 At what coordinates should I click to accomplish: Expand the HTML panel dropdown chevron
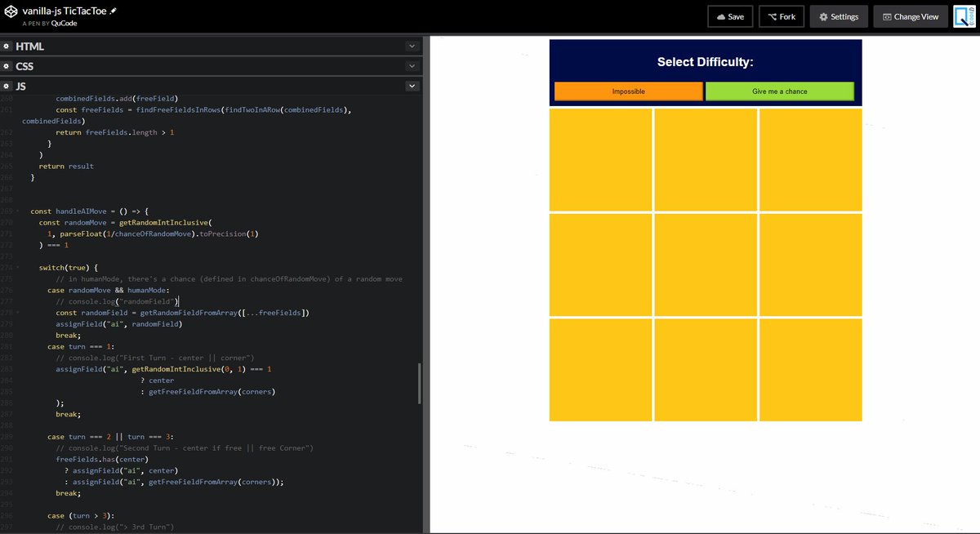coord(412,47)
